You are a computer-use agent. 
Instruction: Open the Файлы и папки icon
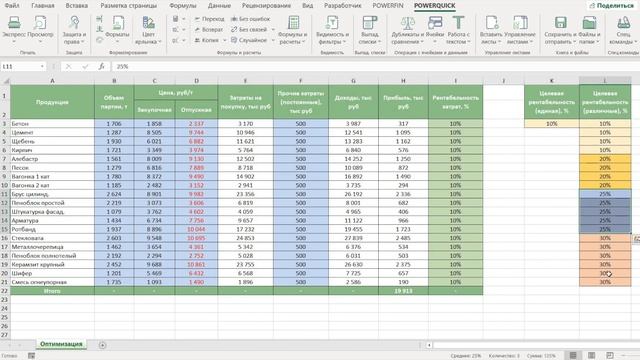point(589,23)
